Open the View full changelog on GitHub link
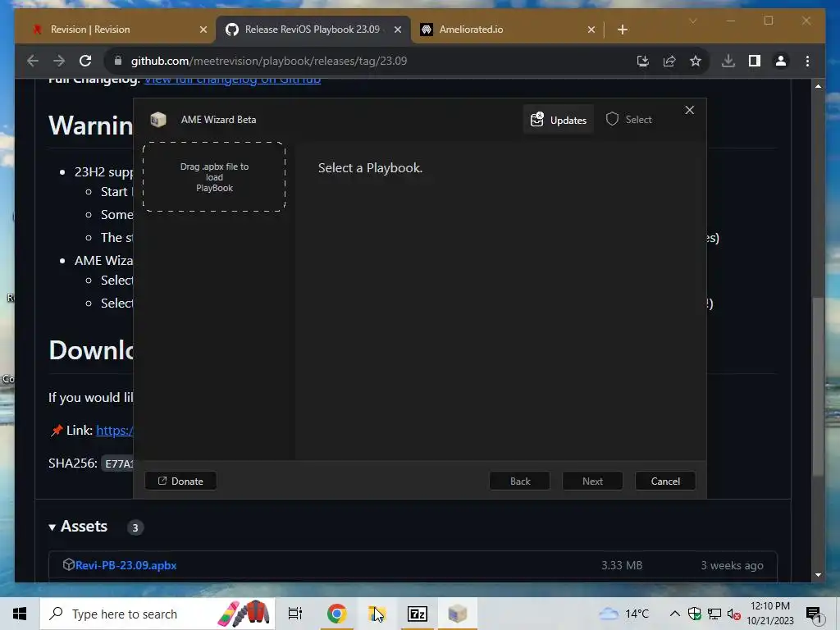 tap(232, 80)
